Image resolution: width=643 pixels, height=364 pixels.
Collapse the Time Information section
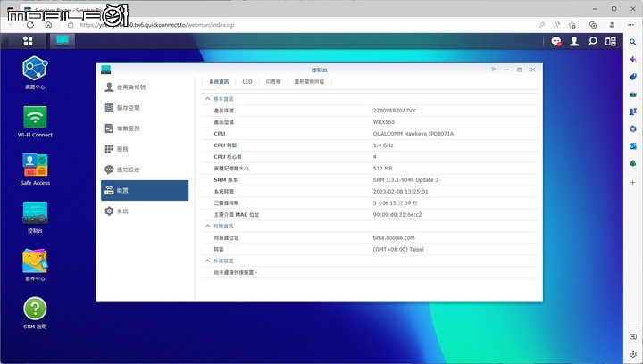[207, 226]
